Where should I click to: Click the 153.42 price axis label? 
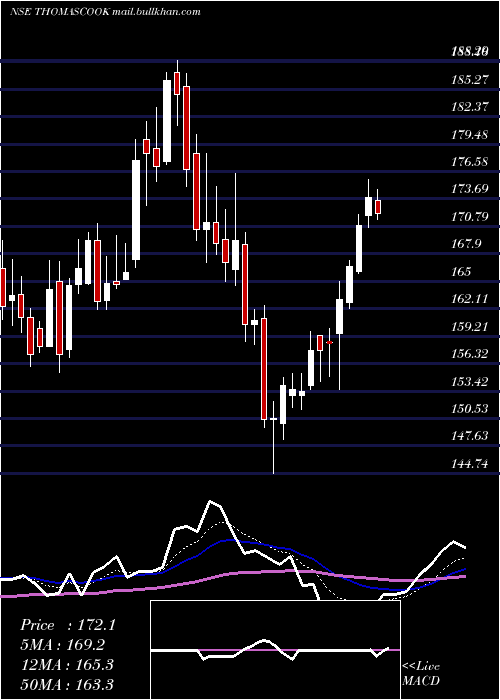[469, 381]
